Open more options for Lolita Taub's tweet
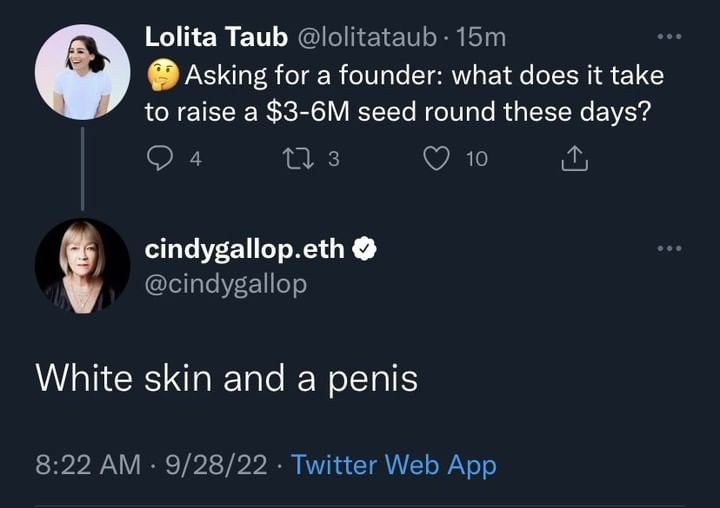Viewport: 720px width, 508px height. click(668, 37)
